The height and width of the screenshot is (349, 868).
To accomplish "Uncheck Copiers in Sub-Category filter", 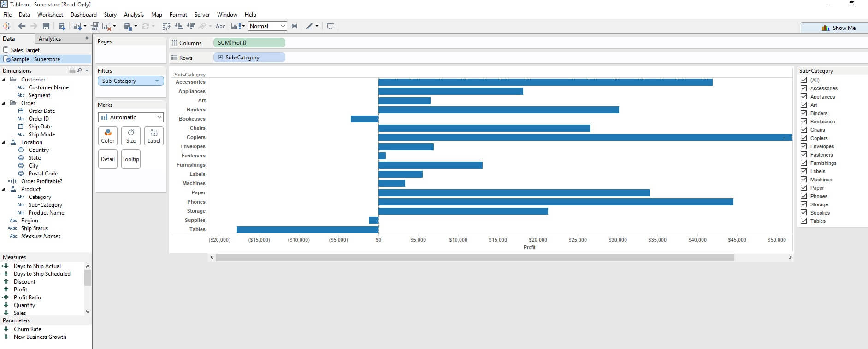I will (804, 138).
